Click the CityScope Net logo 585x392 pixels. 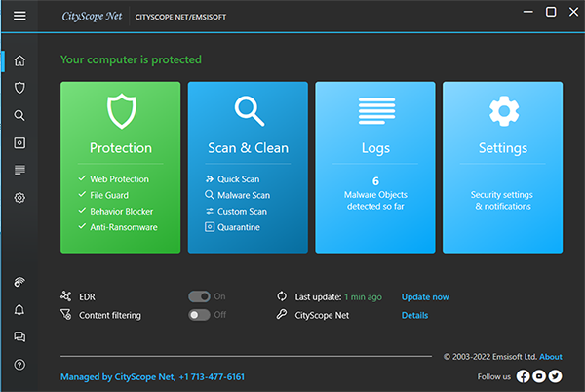point(92,16)
